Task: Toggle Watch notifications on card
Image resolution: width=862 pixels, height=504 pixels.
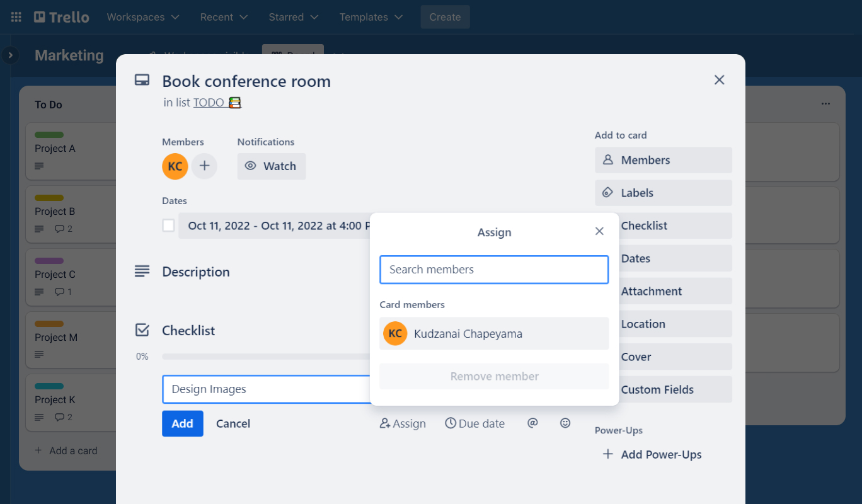Action: click(x=271, y=166)
